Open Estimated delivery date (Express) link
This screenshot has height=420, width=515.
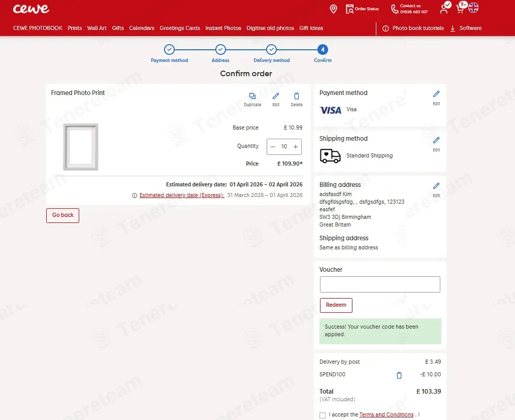(182, 196)
